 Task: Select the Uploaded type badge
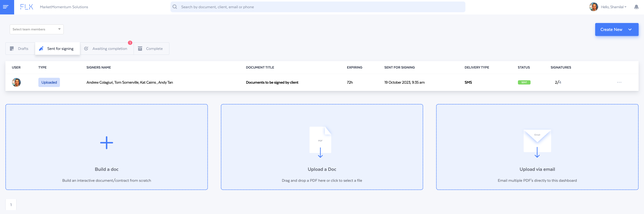(49, 82)
